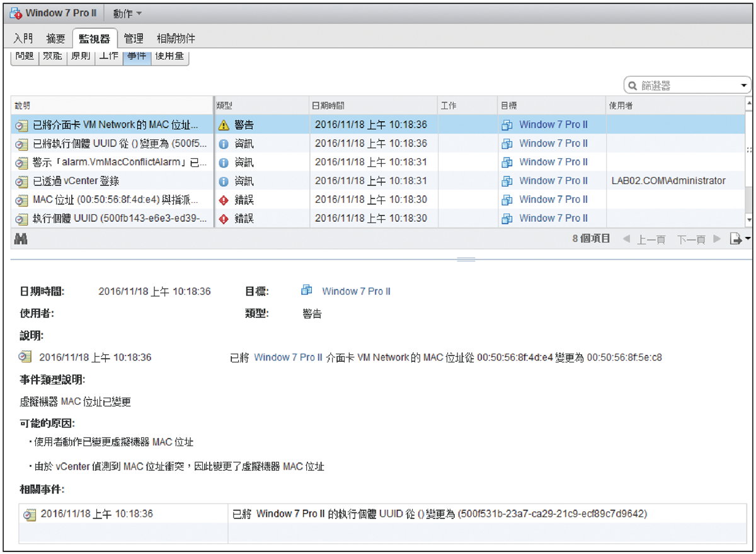Open Window 7 Pro II link in alarm.VmMacConflictAlarm row

pyautogui.click(x=553, y=162)
